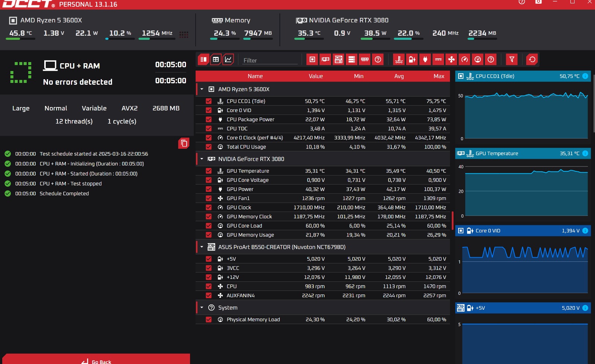Image resolution: width=595 pixels, height=364 pixels.
Task: Open help from the title bar
Action: point(522,2)
